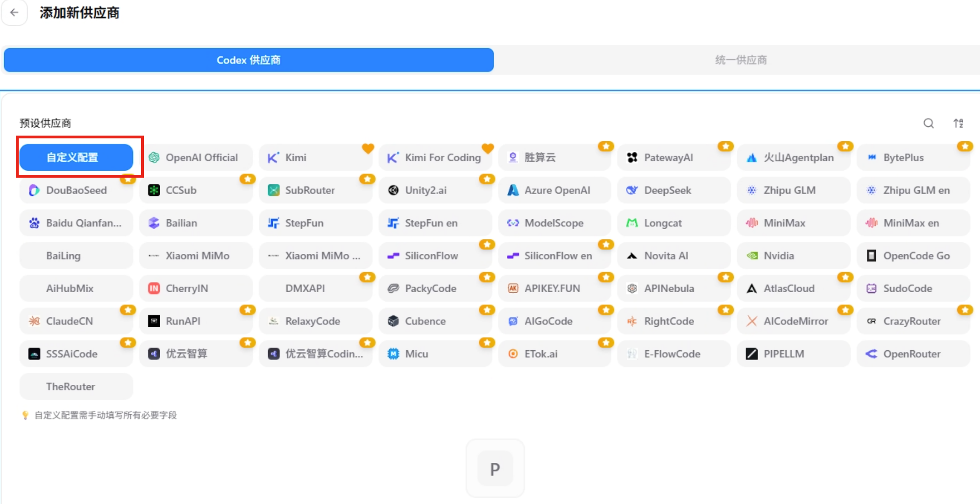Click the CherryIN red icon
This screenshot has width=980, height=504.
(154, 288)
